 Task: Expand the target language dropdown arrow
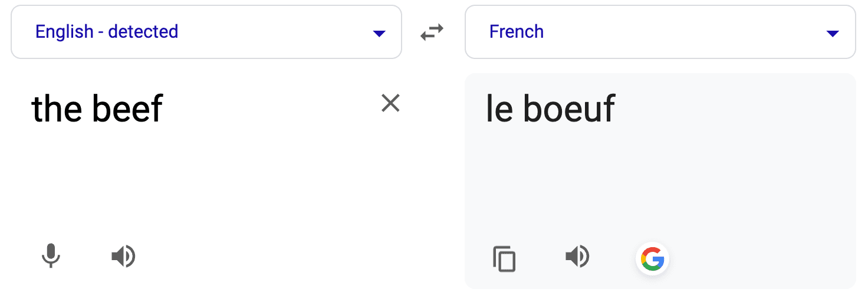coord(833,33)
